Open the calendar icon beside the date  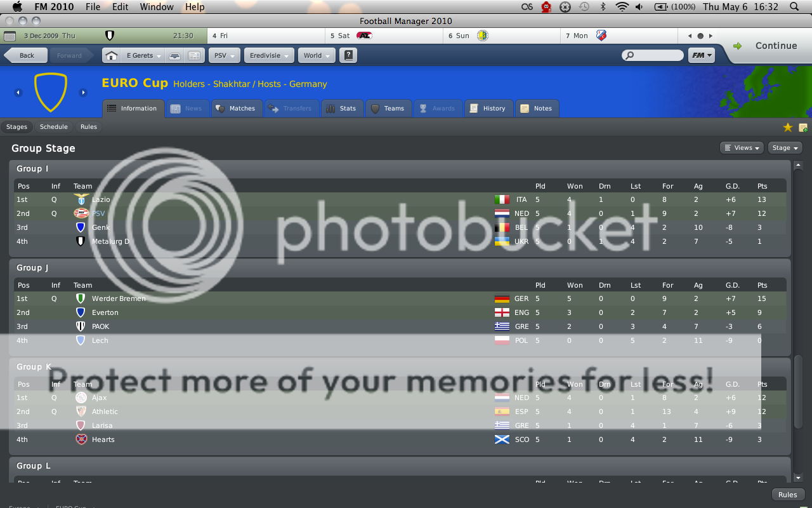pos(10,36)
